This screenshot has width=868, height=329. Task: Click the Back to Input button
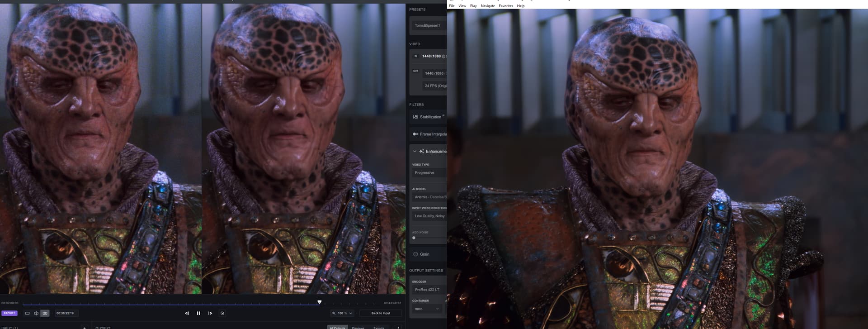pos(380,313)
